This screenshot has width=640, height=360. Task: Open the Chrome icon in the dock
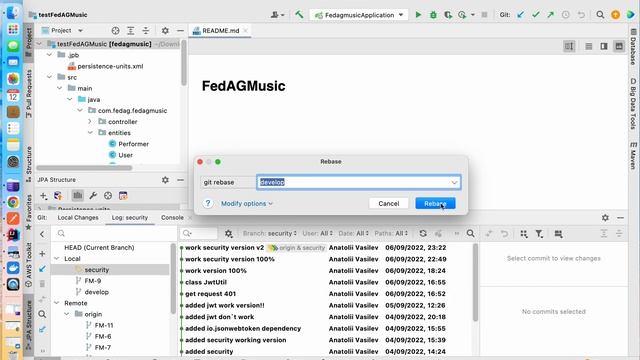pos(13,202)
